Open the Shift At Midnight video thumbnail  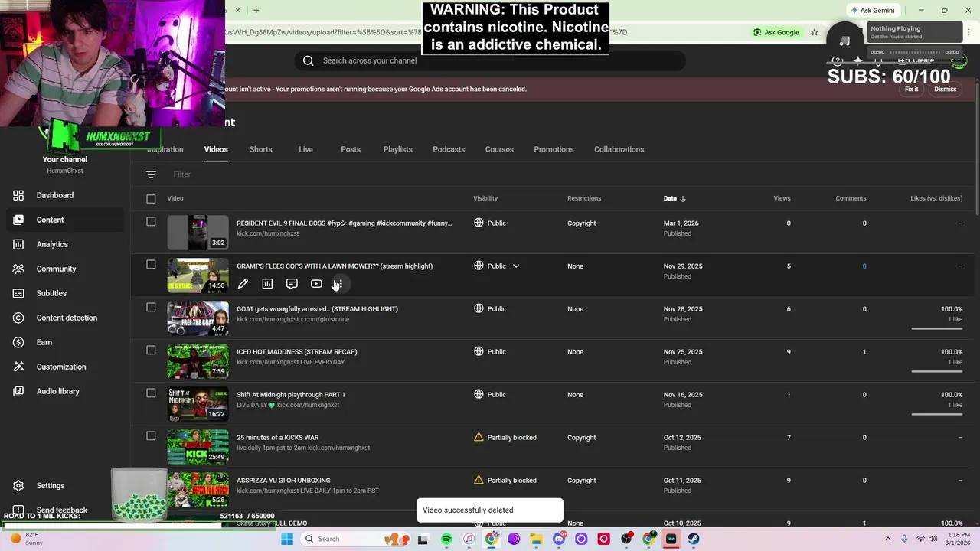pyautogui.click(x=198, y=403)
